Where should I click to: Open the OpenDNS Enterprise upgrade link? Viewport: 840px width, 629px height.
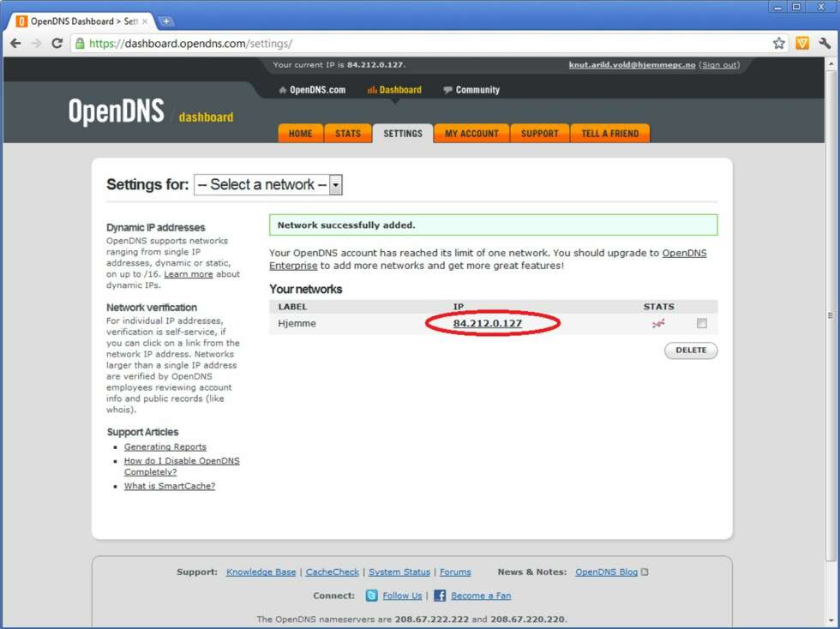click(488, 260)
